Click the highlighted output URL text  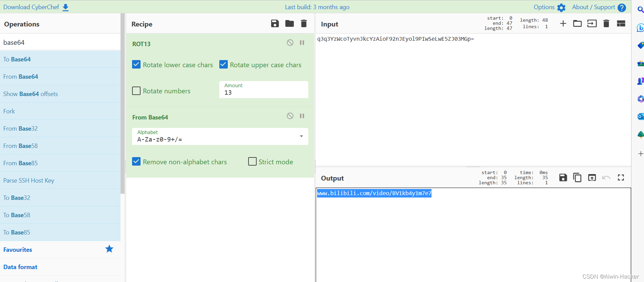(x=374, y=193)
